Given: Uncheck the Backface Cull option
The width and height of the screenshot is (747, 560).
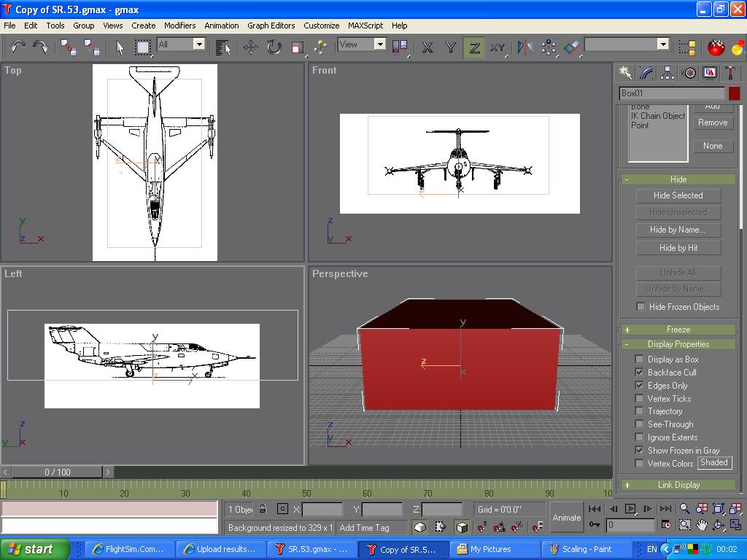Looking at the screenshot, I should 640,373.
